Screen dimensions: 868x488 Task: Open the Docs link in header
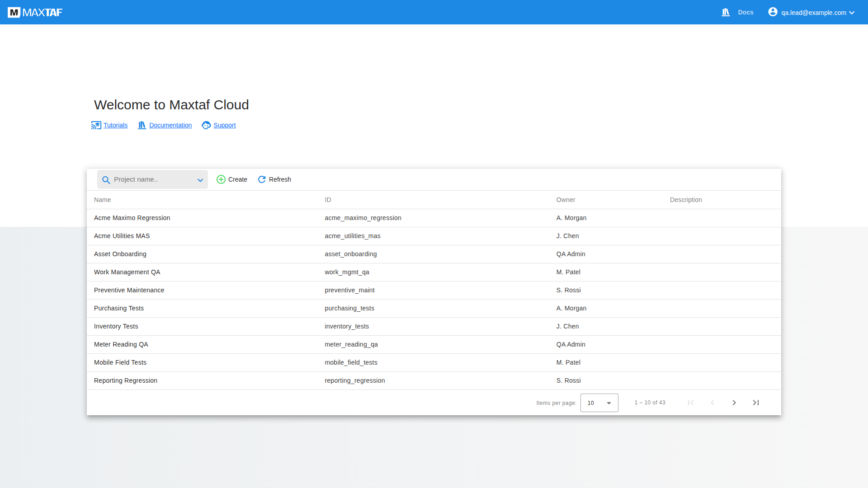(x=745, y=12)
